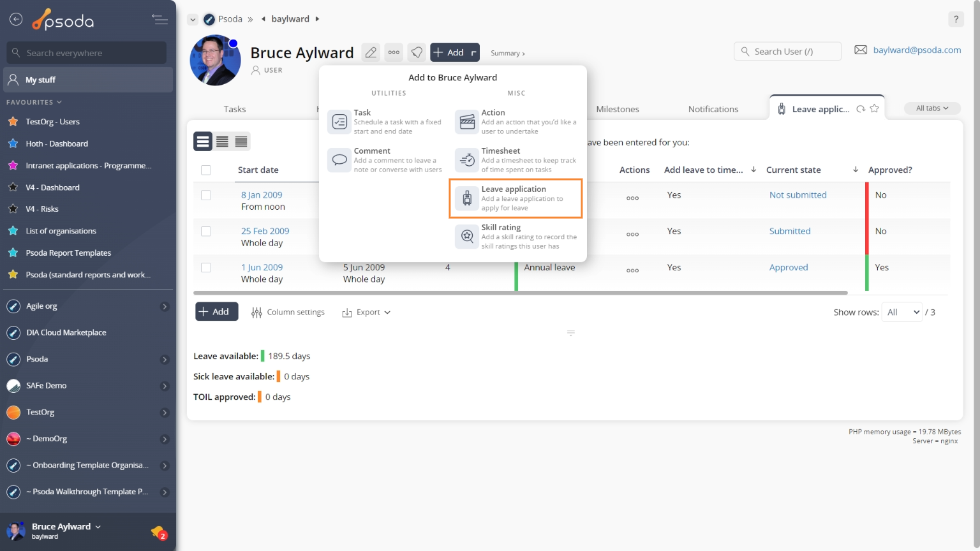Viewport: 980px width, 551px height.
Task: Expand the ~ DemoOrg organisation arrow
Action: [165, 439]
